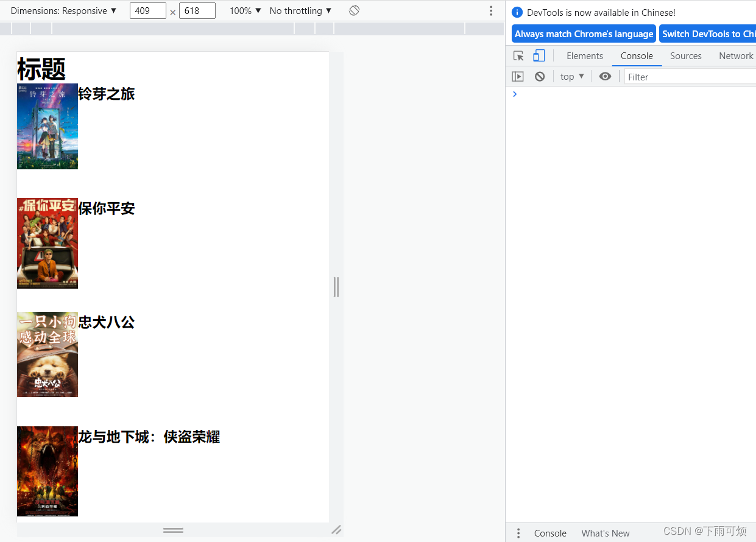This screenshot has height=542, width=756.
Task: Click the 忠犬八公 movie poster
Action: (48, 354)
